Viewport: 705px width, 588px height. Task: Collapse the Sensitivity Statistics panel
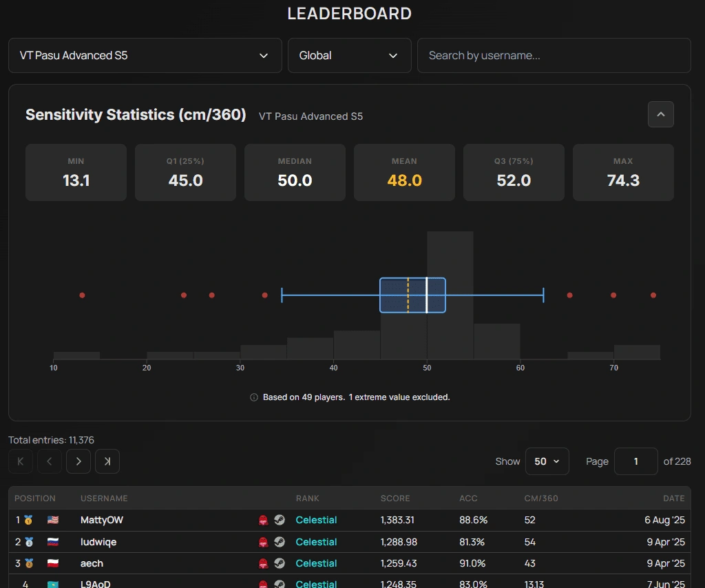click(x=660, y=114)
